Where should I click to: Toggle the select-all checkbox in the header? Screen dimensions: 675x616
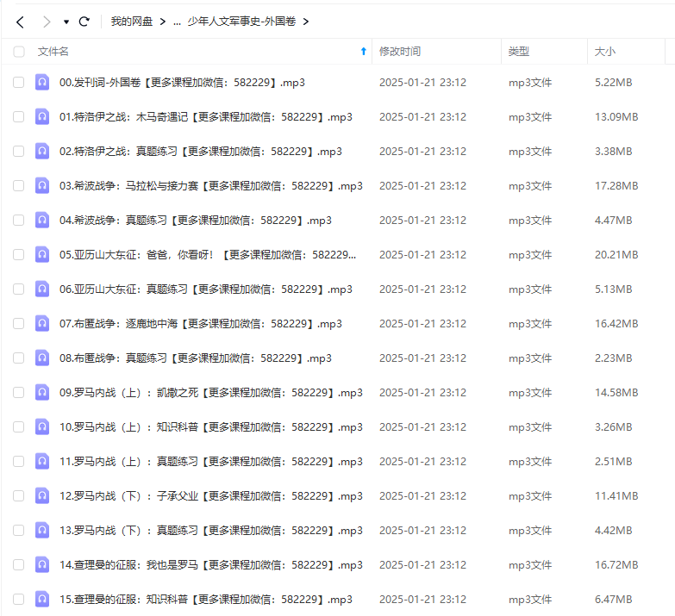(x=18, y=52)
